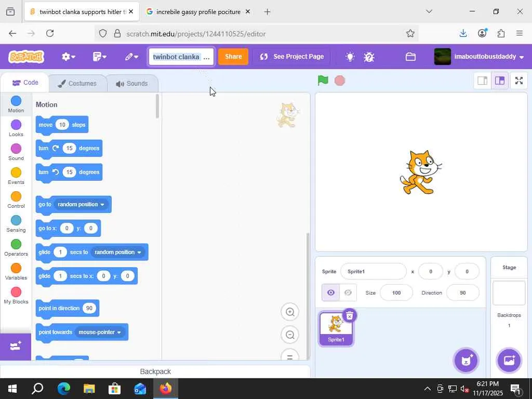Open imabouttobustdaddy account menu
This screenshot has height=399, width=532.
(479, 57)
